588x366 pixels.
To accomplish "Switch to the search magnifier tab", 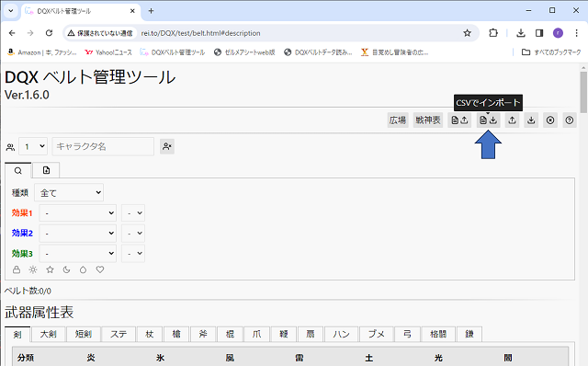I will click(17, 171).
